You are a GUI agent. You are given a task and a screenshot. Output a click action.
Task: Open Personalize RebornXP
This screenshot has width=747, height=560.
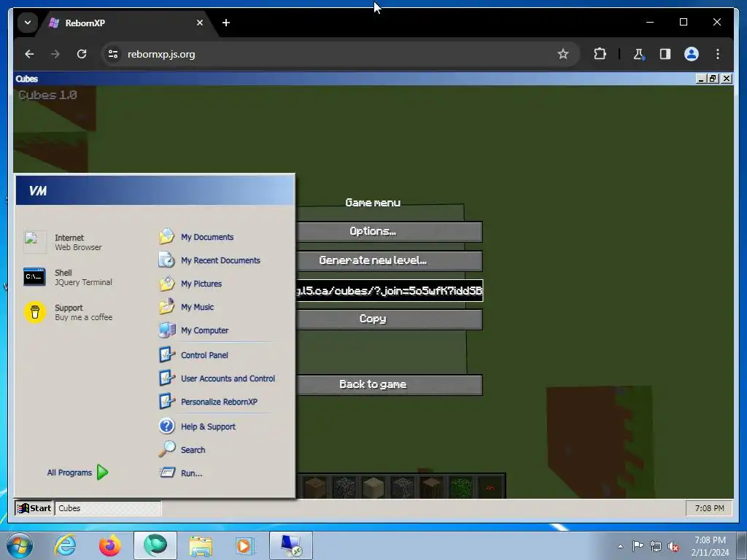pos(208,402)
